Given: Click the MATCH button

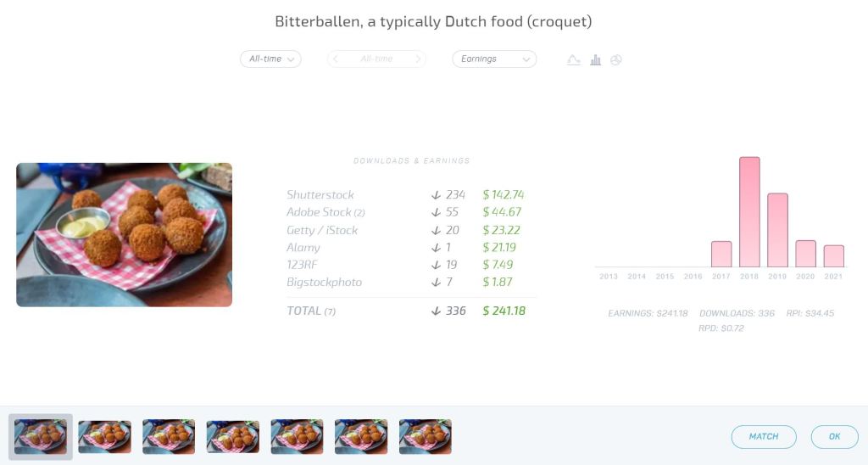Looking at the screenshot, I should tap(764, 436).
